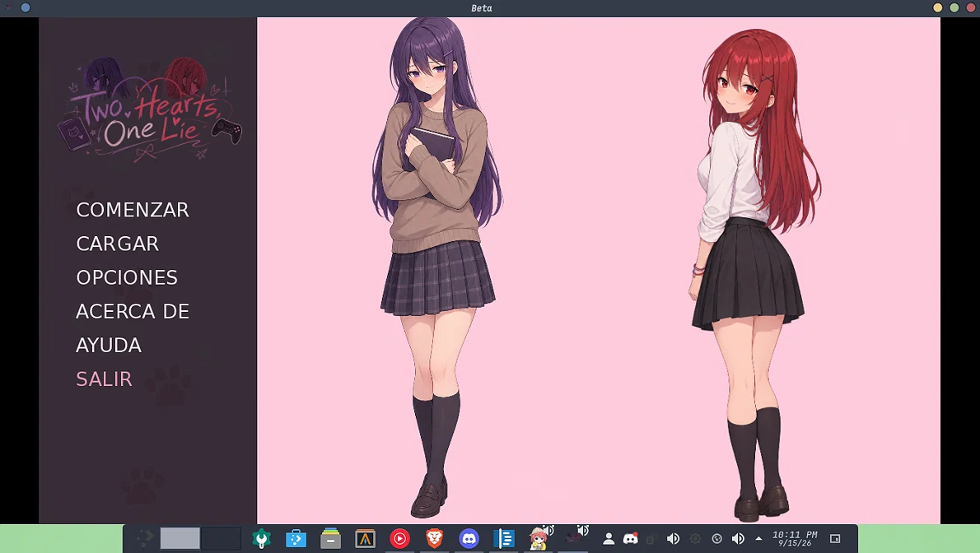980x553 pixels.
Task: Open the green wrench-gear settings app in the taskbar
Action: pyautogui.click(x=261, y=538)
